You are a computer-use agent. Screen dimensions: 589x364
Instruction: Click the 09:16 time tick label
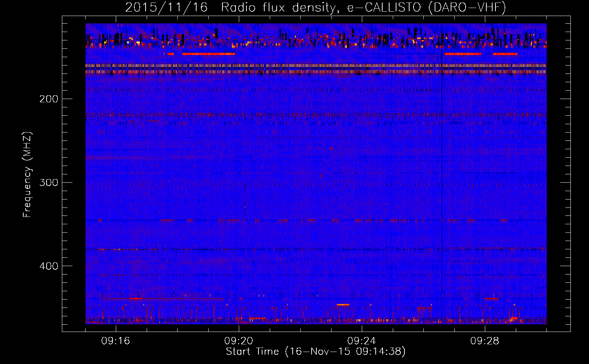tap(116, 341)
